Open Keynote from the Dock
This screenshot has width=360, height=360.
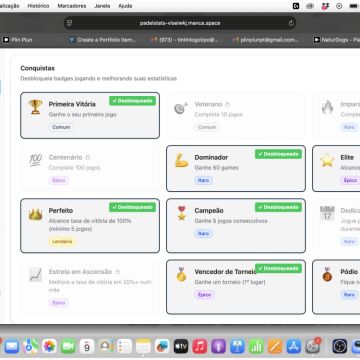pos(237,347)
